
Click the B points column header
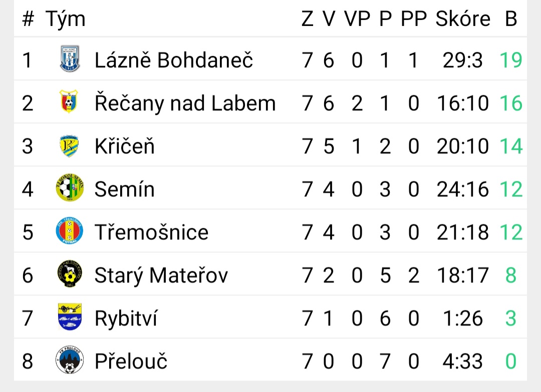point(511,19)
